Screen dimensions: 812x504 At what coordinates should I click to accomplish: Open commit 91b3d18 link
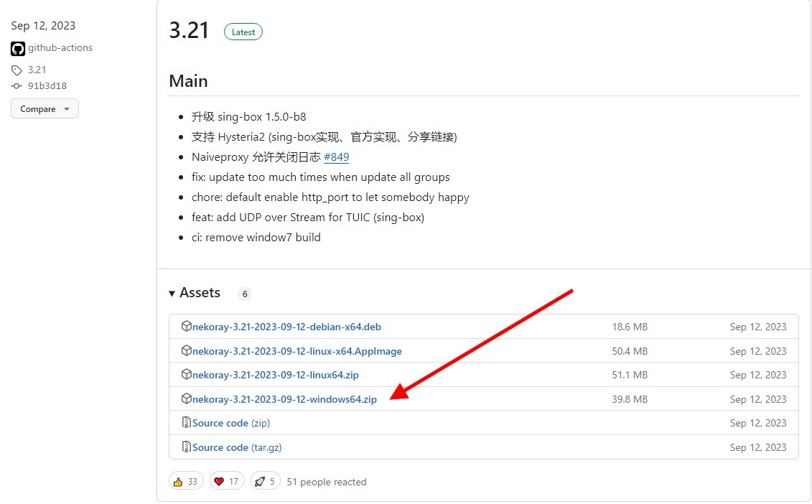point(47,86)
